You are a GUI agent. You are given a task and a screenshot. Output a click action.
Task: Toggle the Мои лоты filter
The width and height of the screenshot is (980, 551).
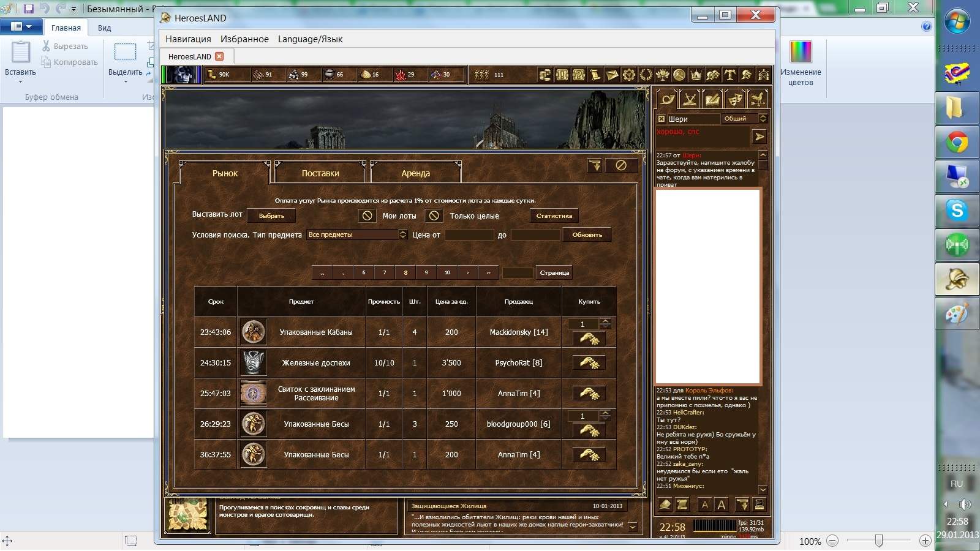tap(367, 216)
